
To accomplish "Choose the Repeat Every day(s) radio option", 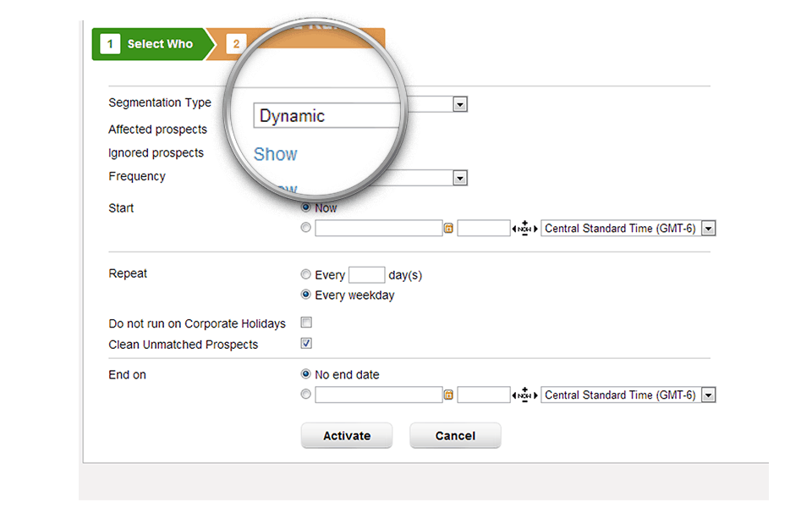I will (306, 274).
